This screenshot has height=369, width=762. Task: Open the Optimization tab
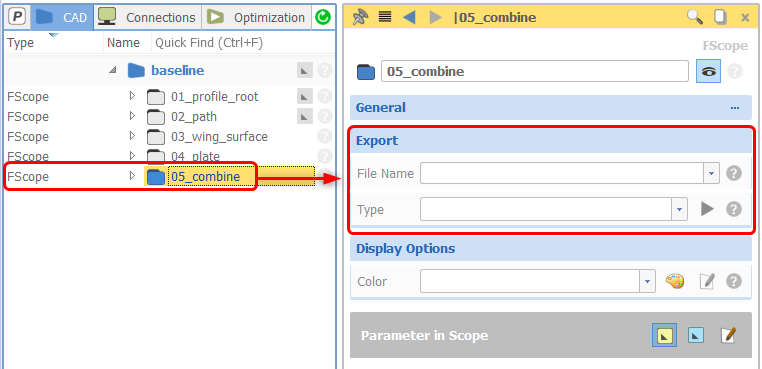pos(256,18)
